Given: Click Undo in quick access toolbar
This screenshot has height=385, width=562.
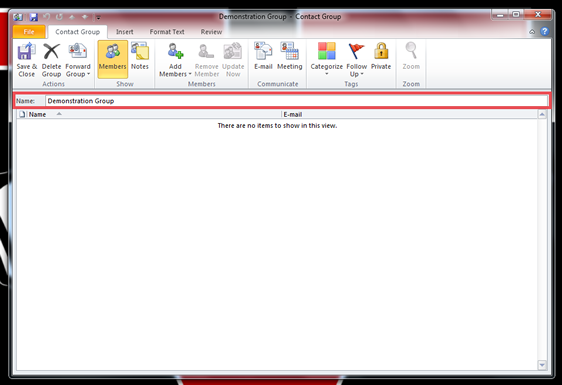Looking at the screenshot, I should pos(46,16).
